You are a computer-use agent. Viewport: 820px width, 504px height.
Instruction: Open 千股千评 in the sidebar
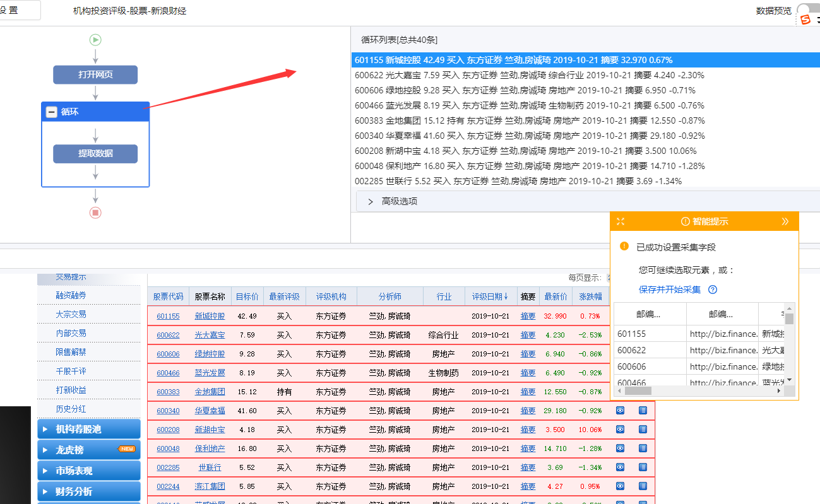(x=71, y=371)
